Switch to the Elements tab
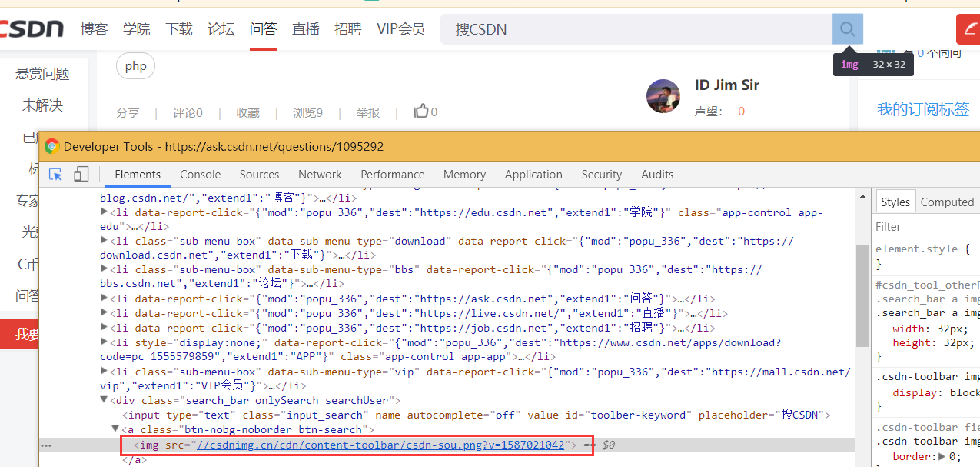This screenshot has height=467, width=980. [138, 175]
